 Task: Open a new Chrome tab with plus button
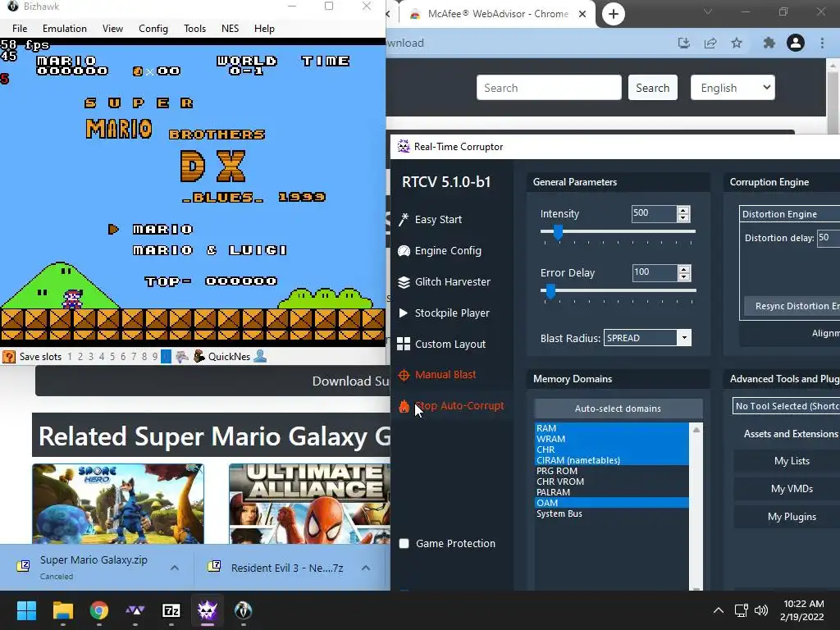click(614, 14)
